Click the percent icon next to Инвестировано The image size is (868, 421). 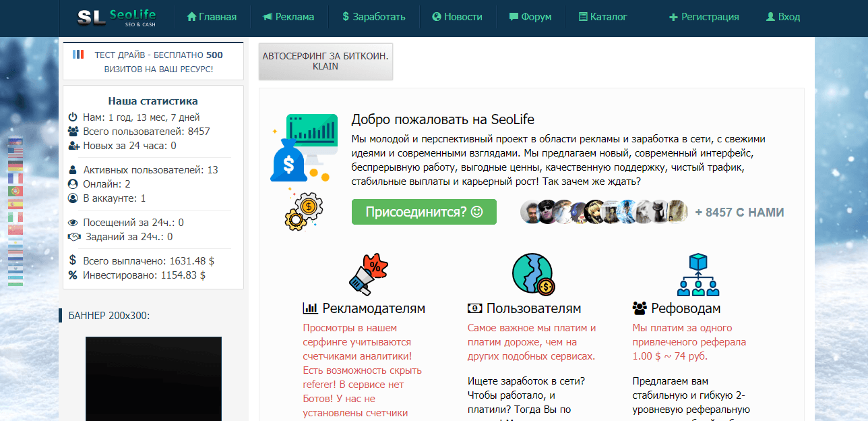[73, 275]
